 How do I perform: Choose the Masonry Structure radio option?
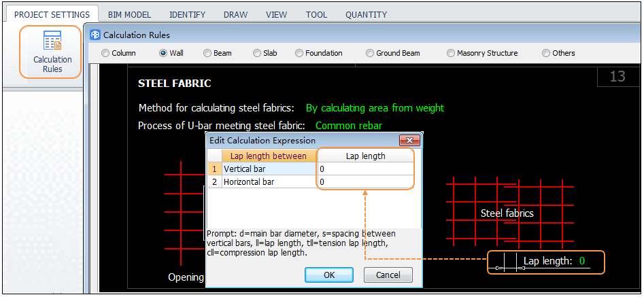(x=450, y=53)
